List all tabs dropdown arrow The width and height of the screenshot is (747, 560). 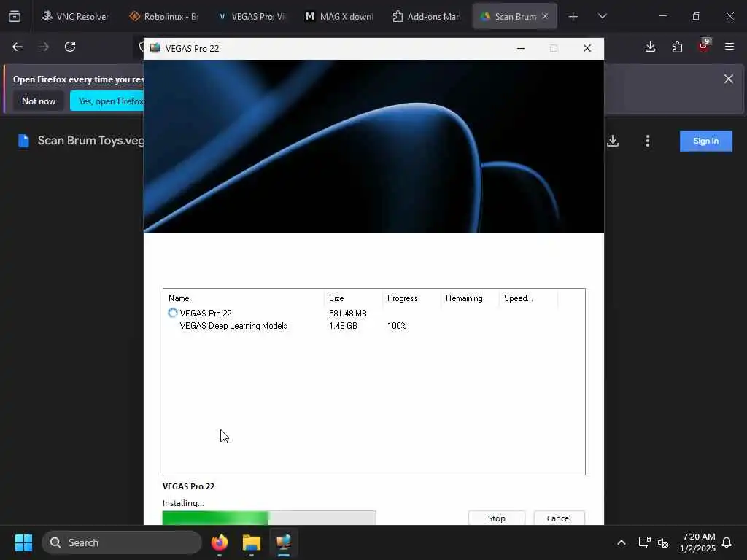click(x=602, y=16)
